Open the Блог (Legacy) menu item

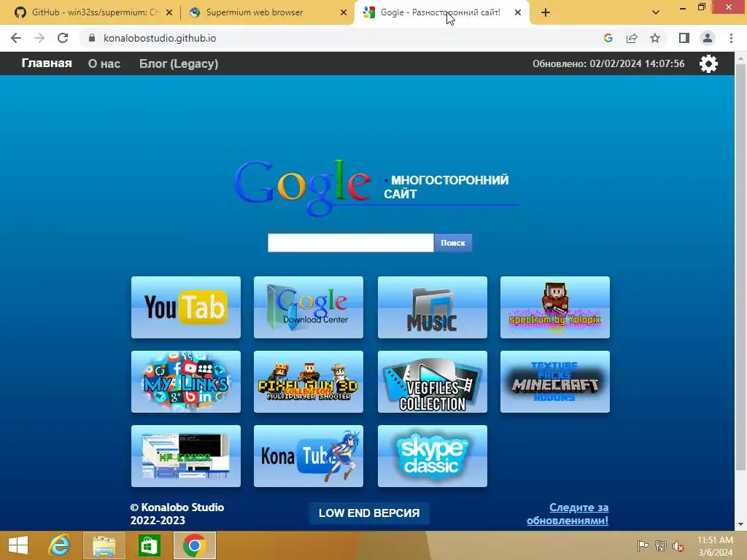coord(179,64)
